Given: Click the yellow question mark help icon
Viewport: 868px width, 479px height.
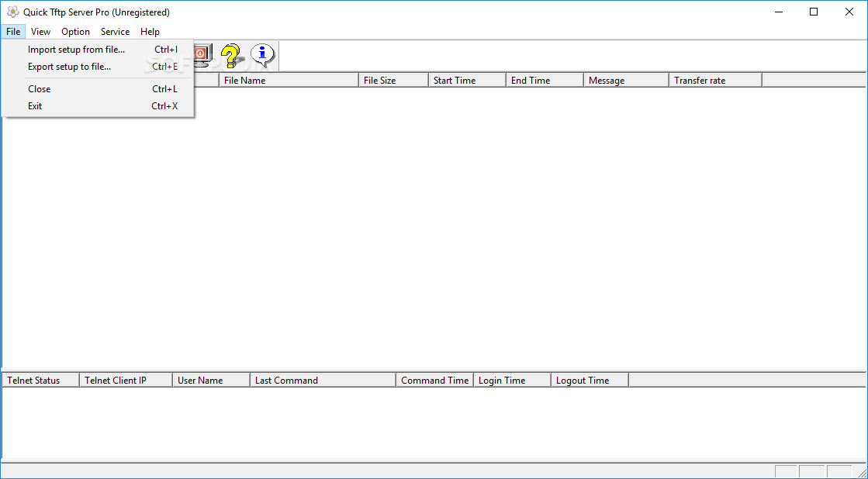Looking at the screenshot, I should [x=233, y=55].
